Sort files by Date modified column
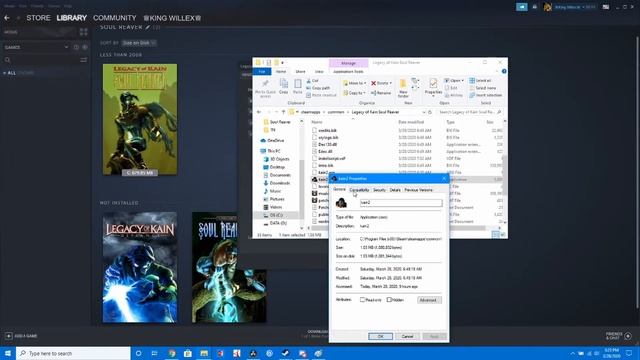Viewport: 640px width, 360px height. point(411,122)
